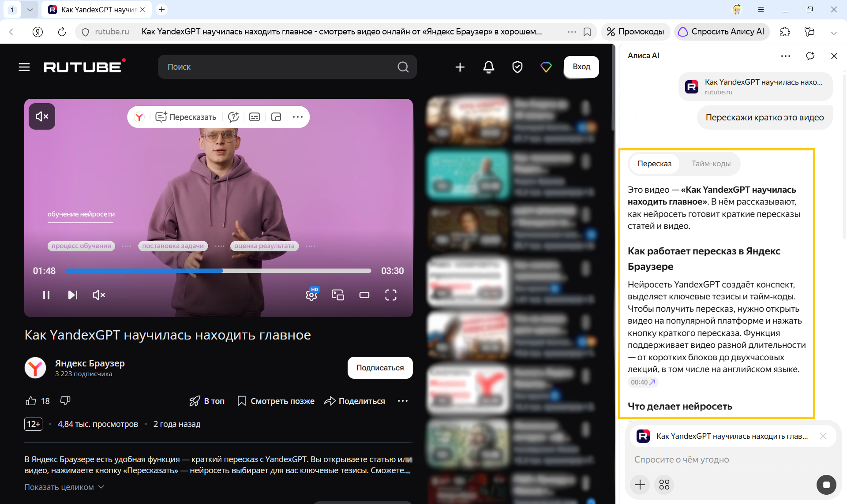
Task: Expand the tab group dropdown arrow
Action: pos(30,9)
